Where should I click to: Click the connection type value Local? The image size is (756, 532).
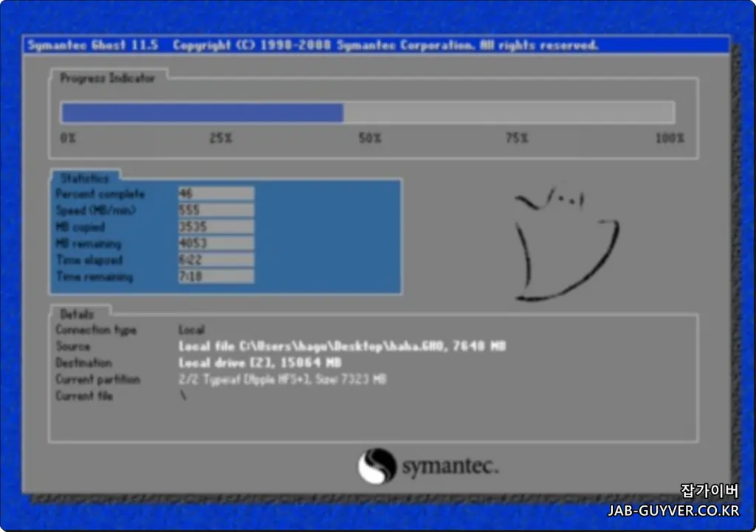click(191, 330)
